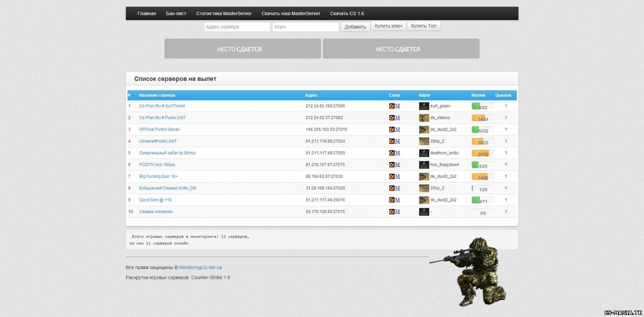The width and height of the screenshot is (644, 317).
Task: Click orange G stats icon for Ukraine#Public 24/7
Action: tap(392, 141)
